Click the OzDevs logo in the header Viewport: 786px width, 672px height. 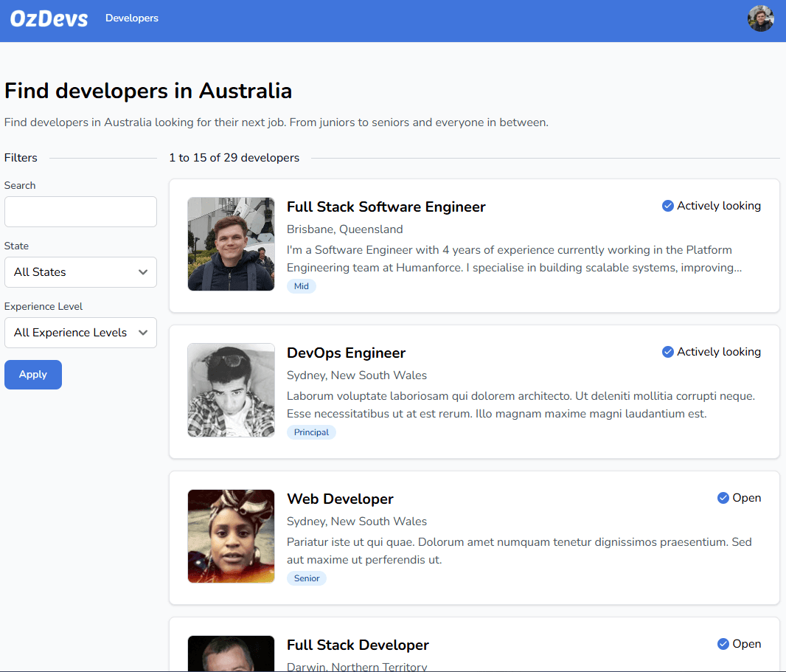click(48, 18)
